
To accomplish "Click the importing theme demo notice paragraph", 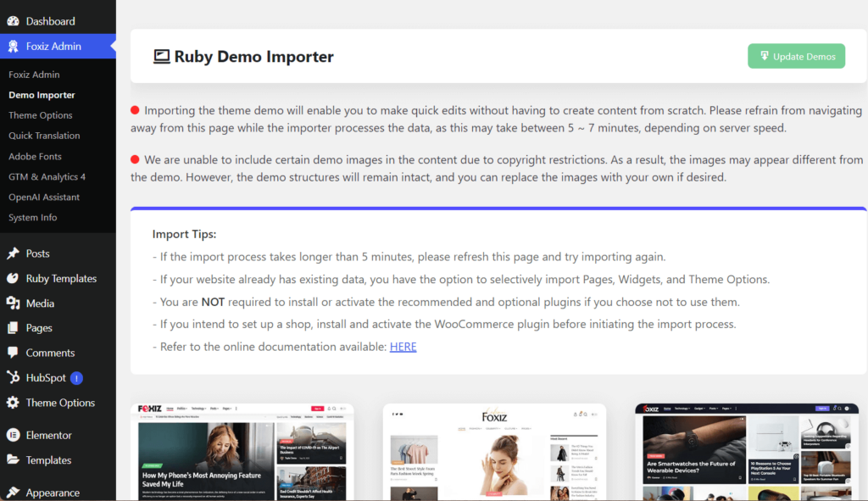I will [497, 119].
